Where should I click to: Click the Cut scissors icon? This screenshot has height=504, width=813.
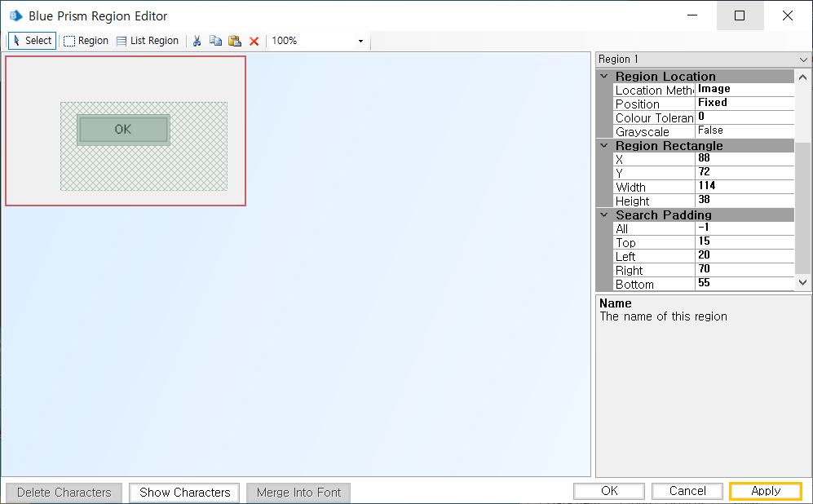(197, 41)
